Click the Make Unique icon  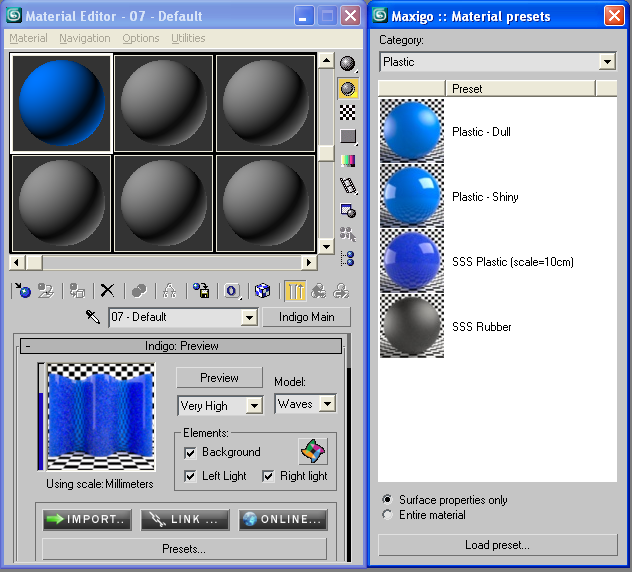click(170, 291)
